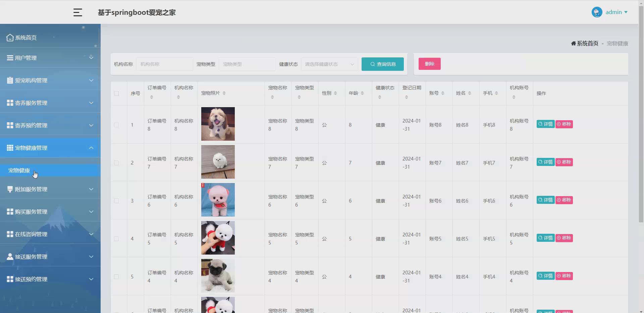Viewport: 644px width, 313px height.
Task: Open the pet photo thumbnail in row 1
Action: 218,124
